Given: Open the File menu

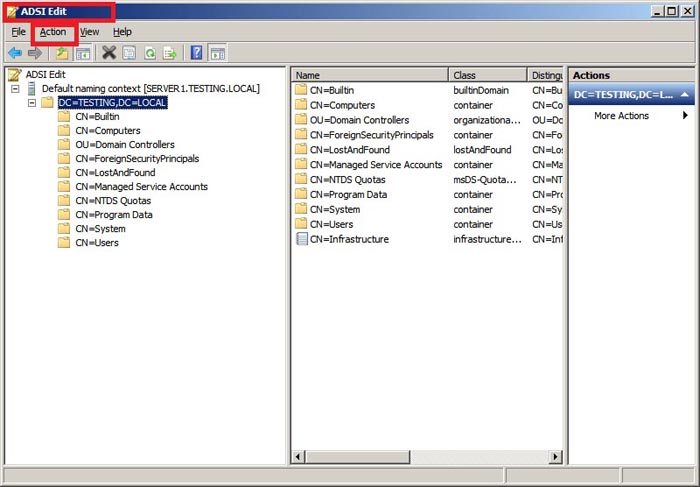Looking at the screenshot, I should 18,32.
